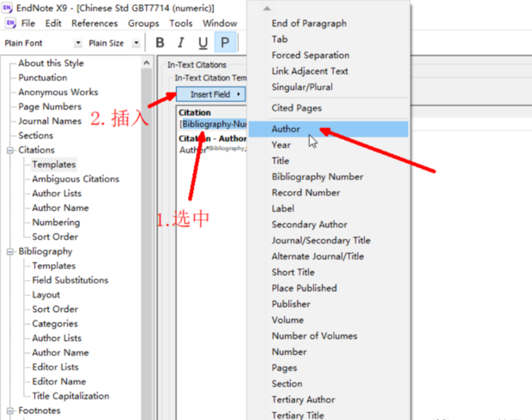Select Author in the field menu

click(x=329, y=129)
